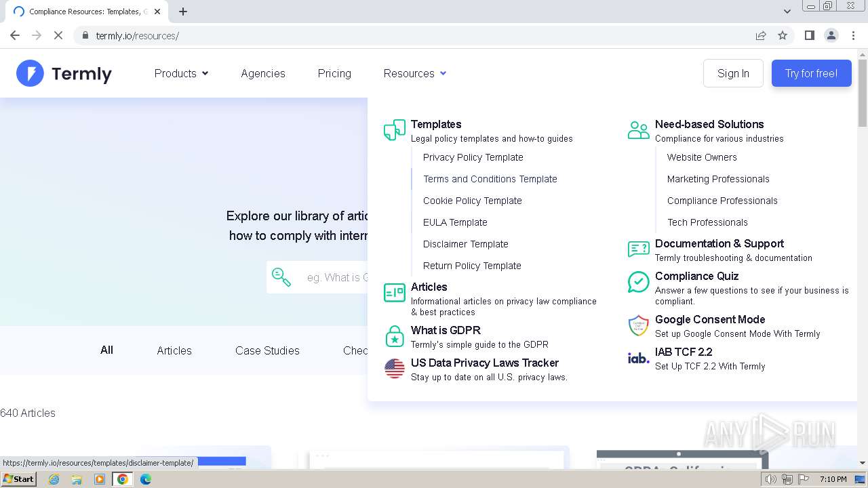
Task: Click the Windows Start button
Action: coord(19,479)
